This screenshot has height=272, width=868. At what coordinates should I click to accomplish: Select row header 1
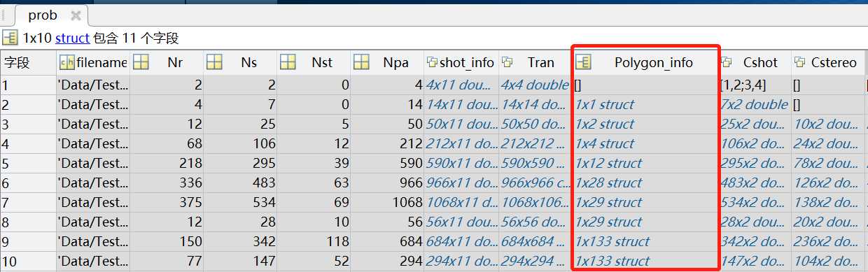(x=28, y=85)
